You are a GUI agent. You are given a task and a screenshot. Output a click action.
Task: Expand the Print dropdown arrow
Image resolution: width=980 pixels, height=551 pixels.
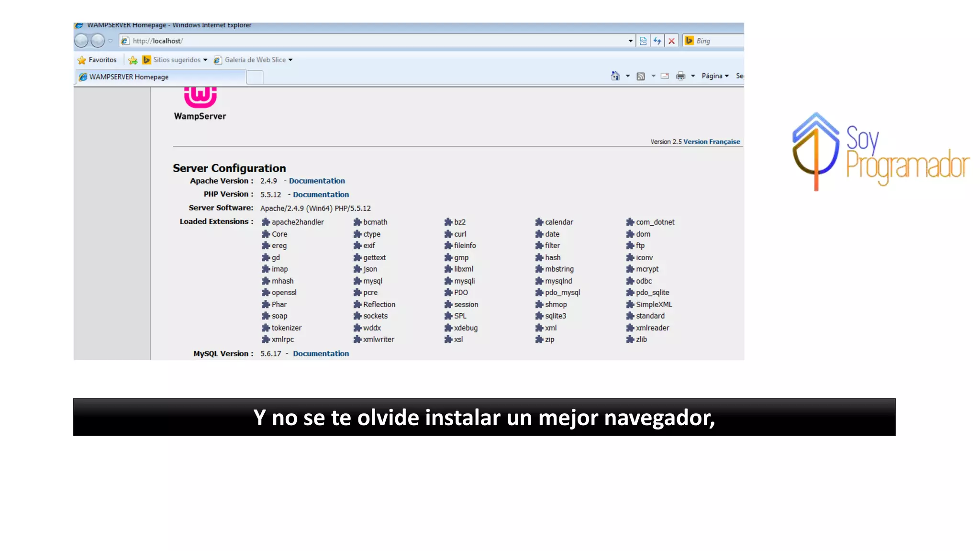pos(693,76)
